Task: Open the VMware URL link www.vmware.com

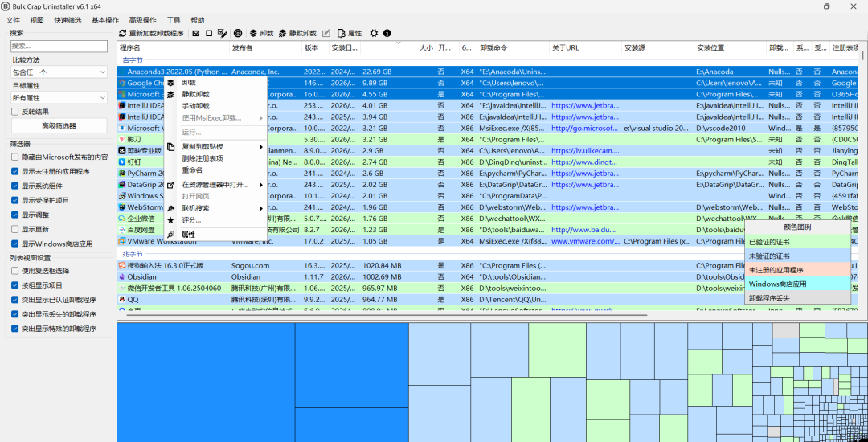Action: click(x=586, y=241)
